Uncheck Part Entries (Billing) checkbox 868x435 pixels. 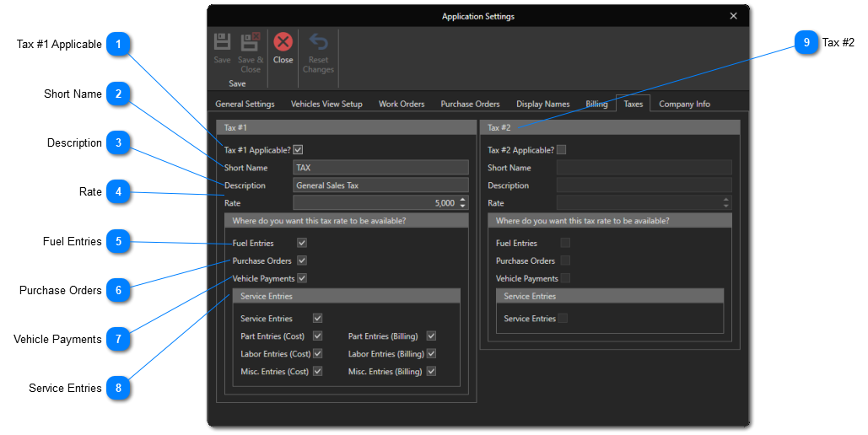pos(431,336)
